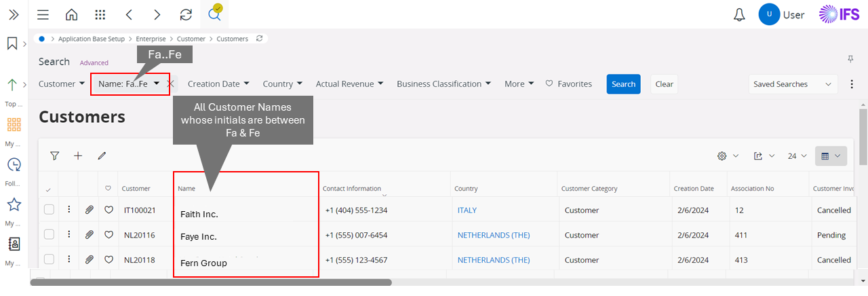Open the contact book sidebar icon

click(x=14, y=244)
